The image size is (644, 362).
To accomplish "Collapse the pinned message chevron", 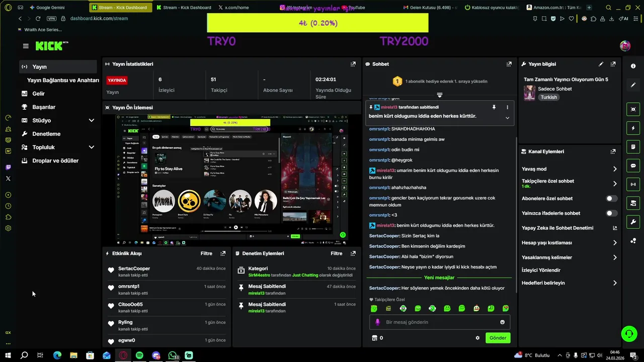I will pos(507,118).
